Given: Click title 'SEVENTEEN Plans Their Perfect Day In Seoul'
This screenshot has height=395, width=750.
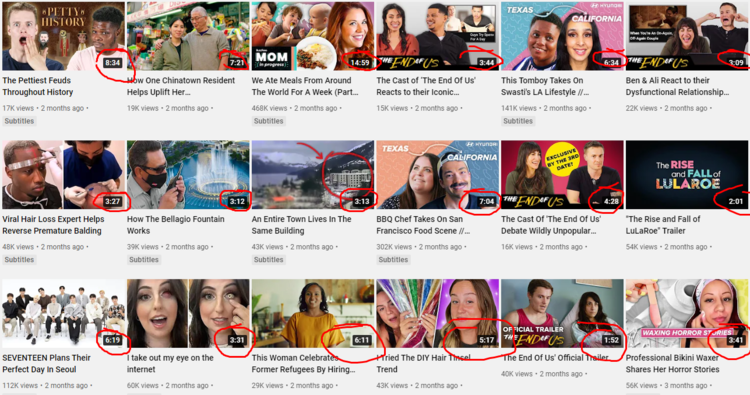Looking at the screenshot, I should click(46, 363).
